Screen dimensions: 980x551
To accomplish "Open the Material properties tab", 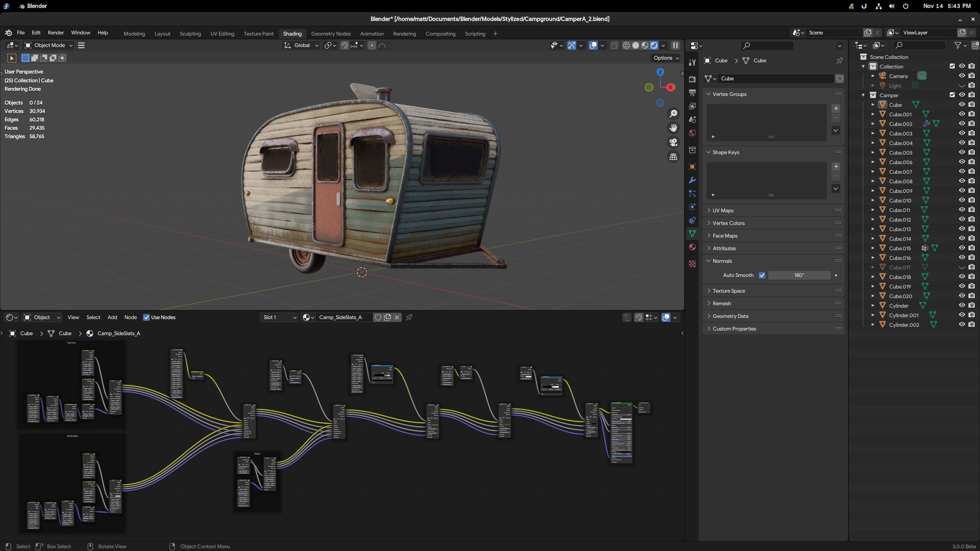I will click(x=692, y=247).
